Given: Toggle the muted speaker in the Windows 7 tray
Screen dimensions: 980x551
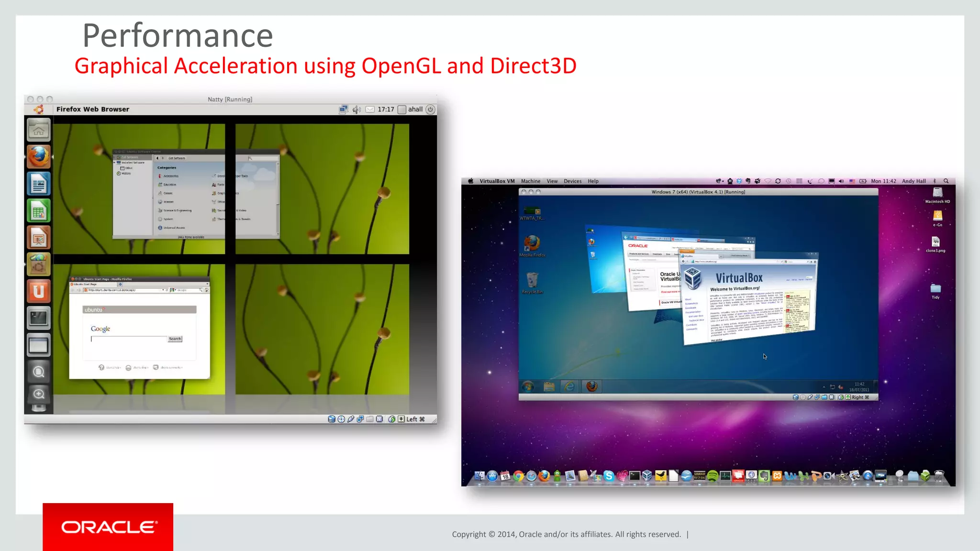Looking at the screenshot, I should [841, 387].
